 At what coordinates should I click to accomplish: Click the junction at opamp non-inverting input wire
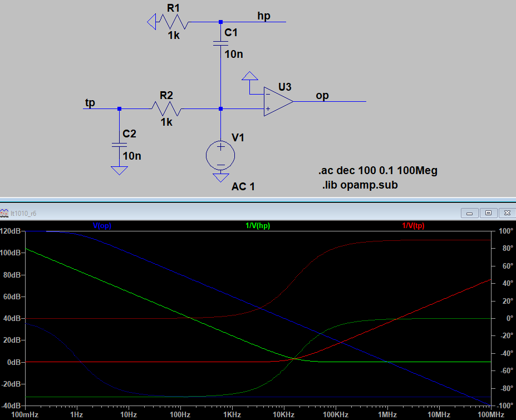pyautogui.click(x=220, y=108)
